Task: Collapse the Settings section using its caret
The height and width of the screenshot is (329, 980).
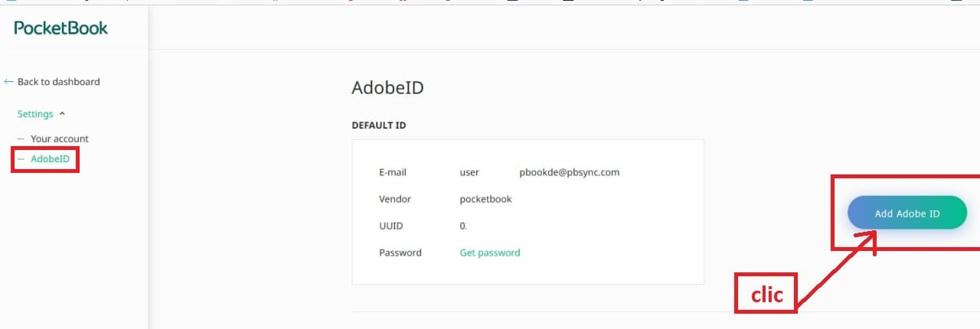Action: pyautogui.click(x=63, y=114)
